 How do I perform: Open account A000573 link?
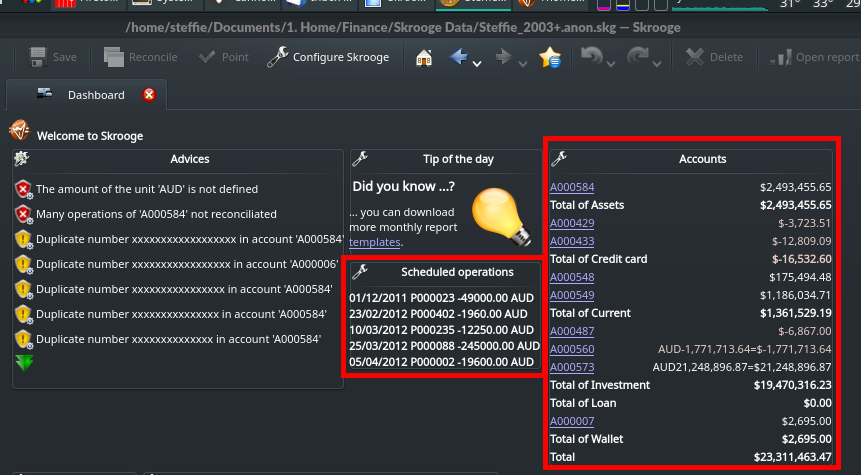(572, 367)
